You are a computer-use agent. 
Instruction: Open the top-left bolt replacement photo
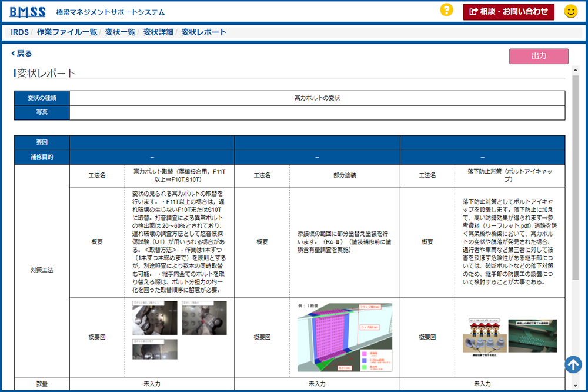click(x=154, y=318)
